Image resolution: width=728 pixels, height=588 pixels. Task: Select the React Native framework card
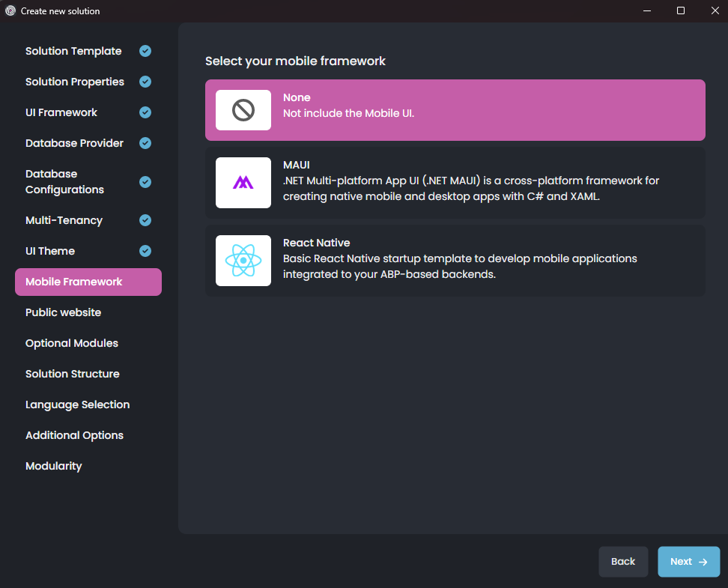[455, 260]
